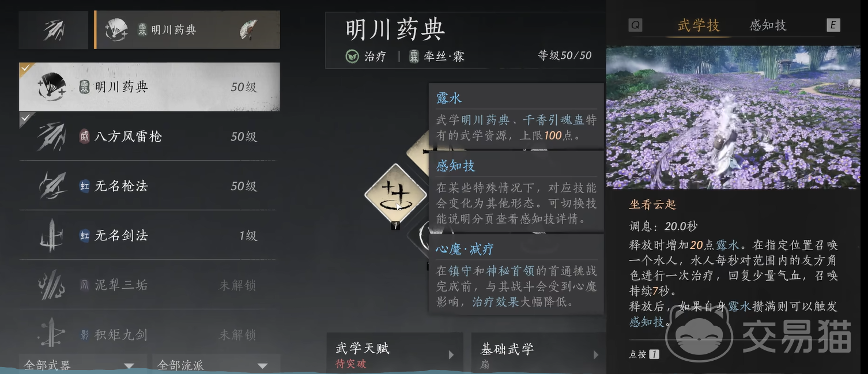The image size is (868, 374).
Task: Click the locked 泥犁三垢 weapon icon
Action: point(52,285)
